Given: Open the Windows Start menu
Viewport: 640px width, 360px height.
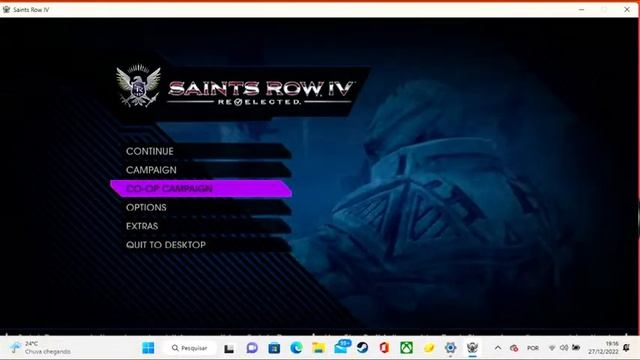Looking at the screenshot, I should coord(148,348).
